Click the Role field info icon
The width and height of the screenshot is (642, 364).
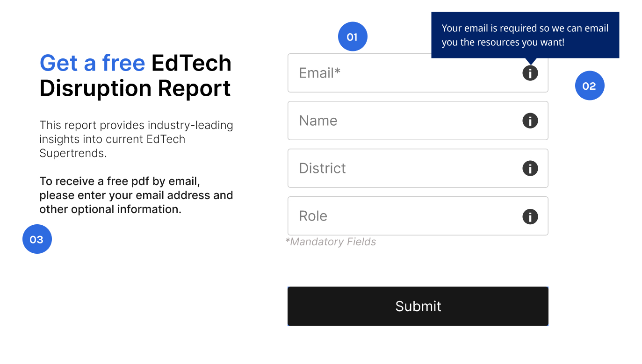tap(530, 216)
